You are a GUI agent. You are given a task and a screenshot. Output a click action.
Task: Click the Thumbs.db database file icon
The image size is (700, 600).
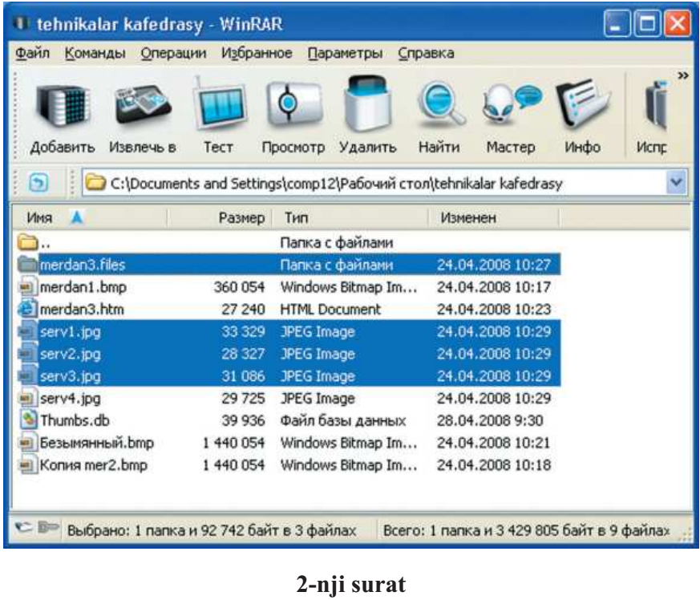click(28, 420)
